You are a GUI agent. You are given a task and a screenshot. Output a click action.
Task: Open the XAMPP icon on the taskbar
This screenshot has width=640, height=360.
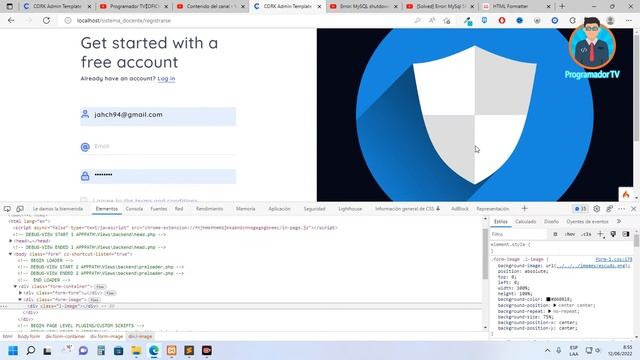click(171, 351)
